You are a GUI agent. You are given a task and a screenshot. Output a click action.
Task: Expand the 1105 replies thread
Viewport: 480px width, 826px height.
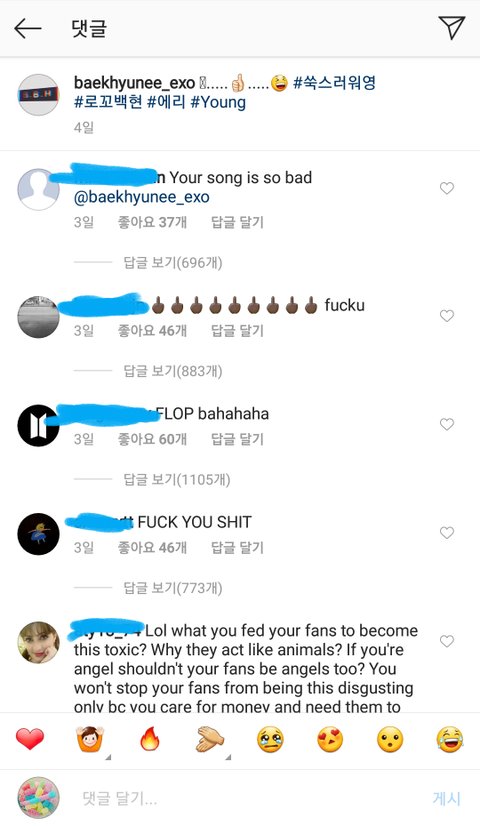tap(177, 479)
